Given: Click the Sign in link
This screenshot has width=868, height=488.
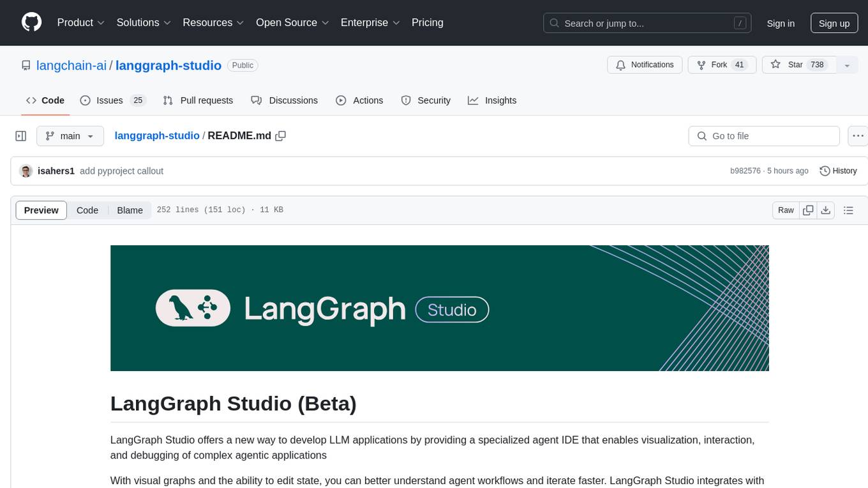Looking at the screenshot, I should 781,23.
